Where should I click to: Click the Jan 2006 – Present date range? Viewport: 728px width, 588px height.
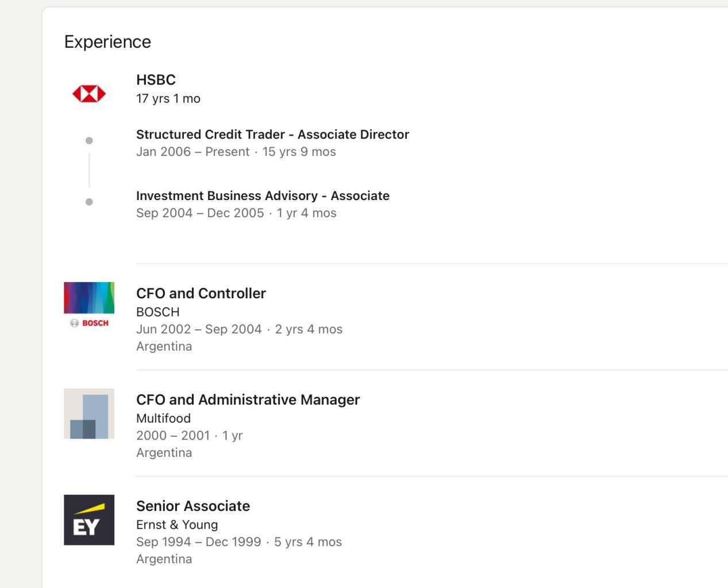point(192,152)
